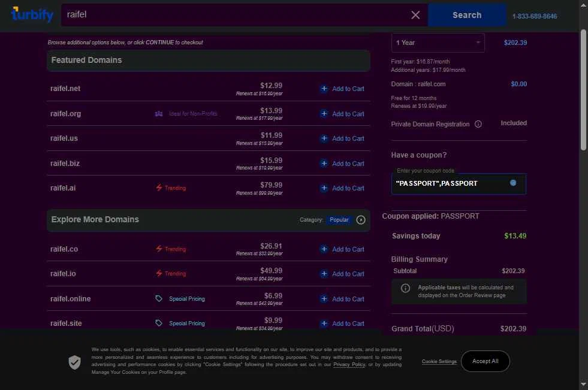Open the Privacy Policy link

[x=349, y=364]
